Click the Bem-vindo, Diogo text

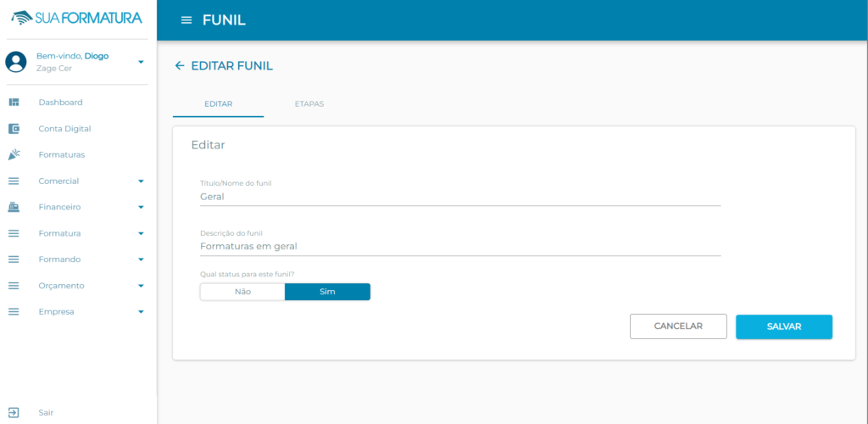click(x=73, y=56)
